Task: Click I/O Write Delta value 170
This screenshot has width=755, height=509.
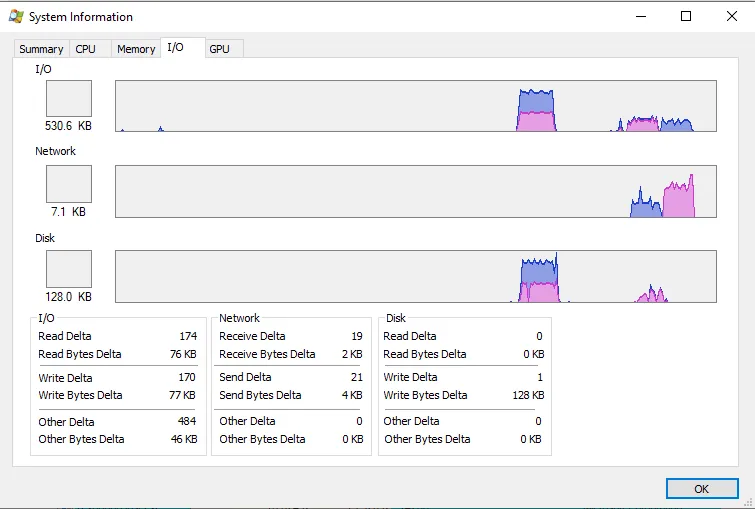Action: click(187, 377)
